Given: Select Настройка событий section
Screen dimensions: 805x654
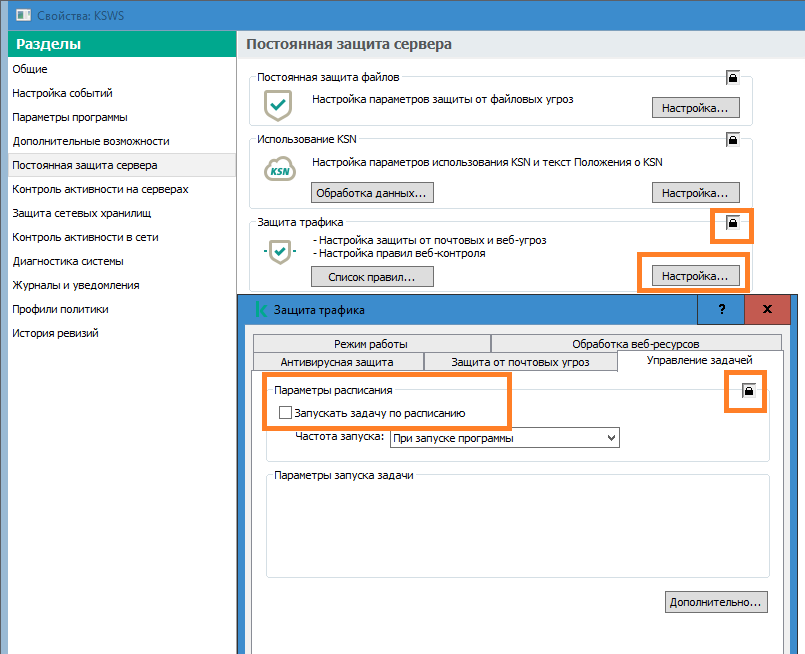Looking at the screenshot, I should (122, 93).
